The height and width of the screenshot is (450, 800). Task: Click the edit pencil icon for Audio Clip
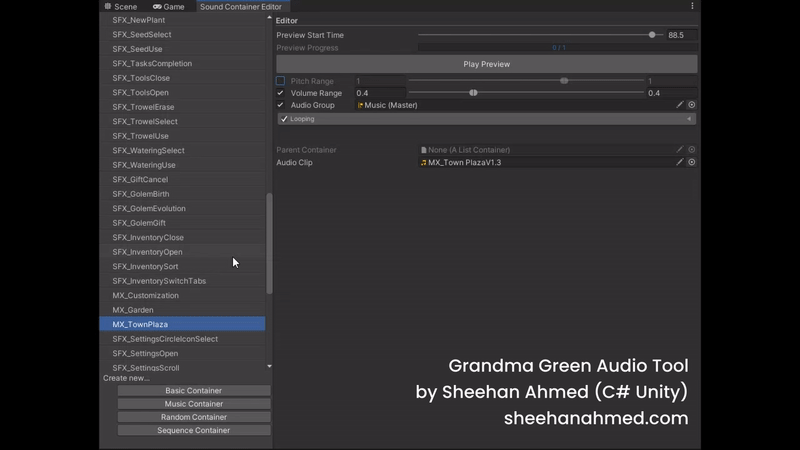coord(680,162)
